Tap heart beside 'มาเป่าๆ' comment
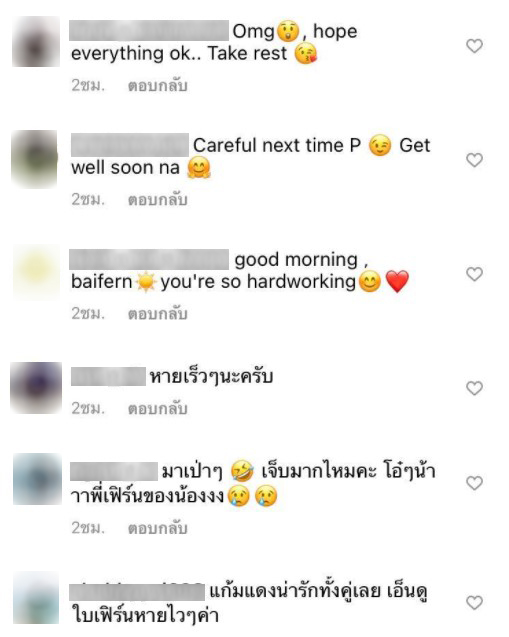 (x=474, y=483)
